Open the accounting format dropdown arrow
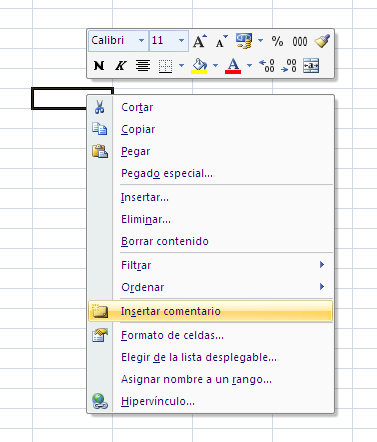The height and width of the screenshot is (442, 377). coord(260,41)
